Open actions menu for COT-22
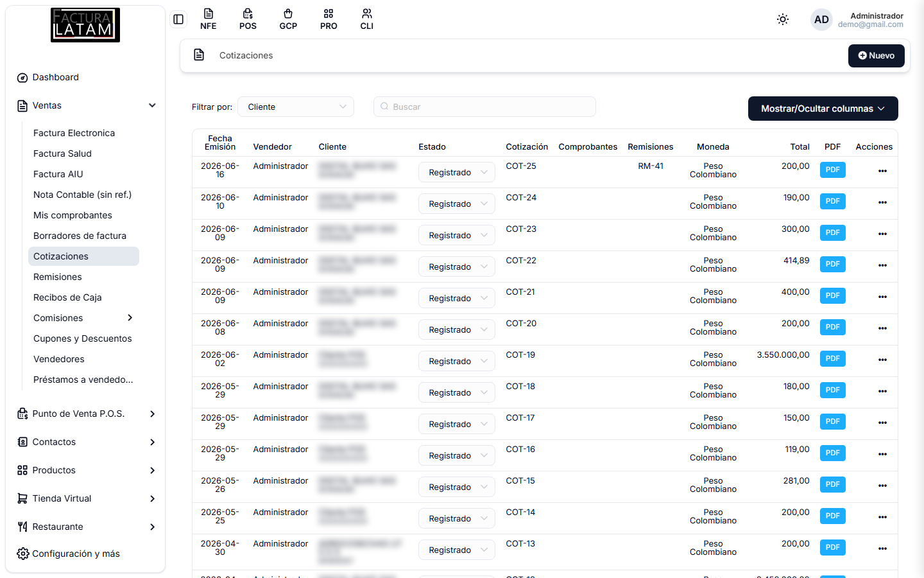 [882, 265]
